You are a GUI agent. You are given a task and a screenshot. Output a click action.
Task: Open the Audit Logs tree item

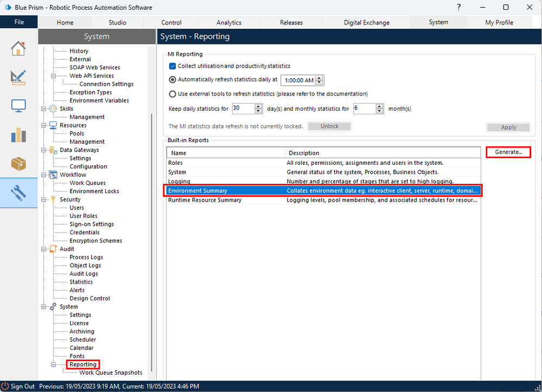[x=84, y=274]
